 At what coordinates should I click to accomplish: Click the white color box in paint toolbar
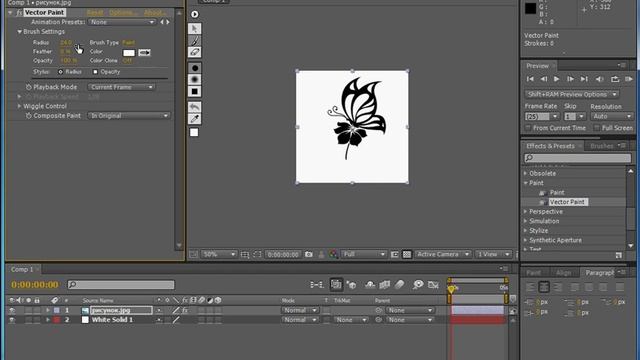click(x=194, y=132)
